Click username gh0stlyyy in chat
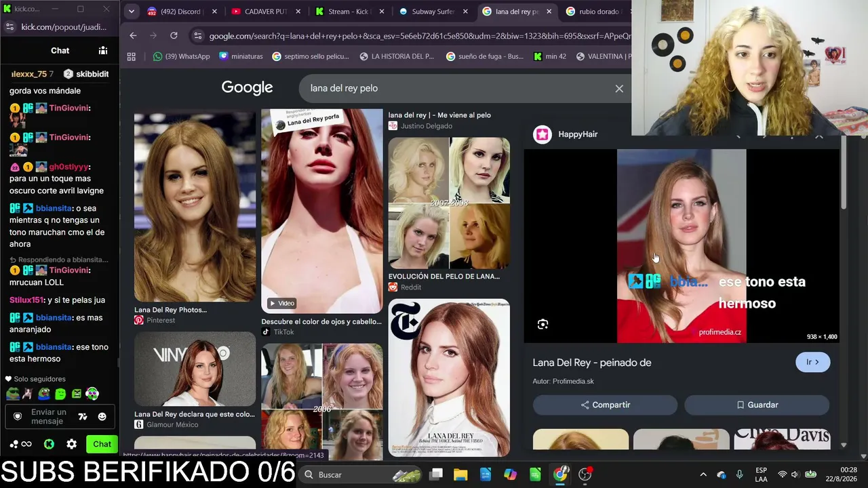 point(70,167)
